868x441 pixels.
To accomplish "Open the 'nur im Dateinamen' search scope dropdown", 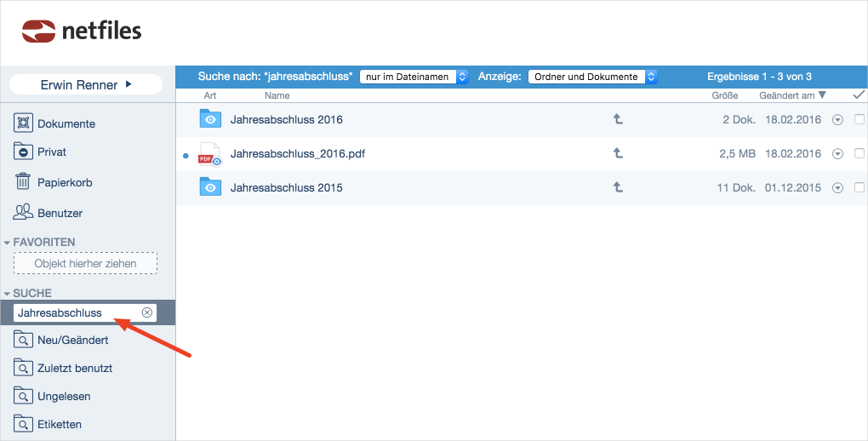I will pyautogui.click(x=414, y=77).
